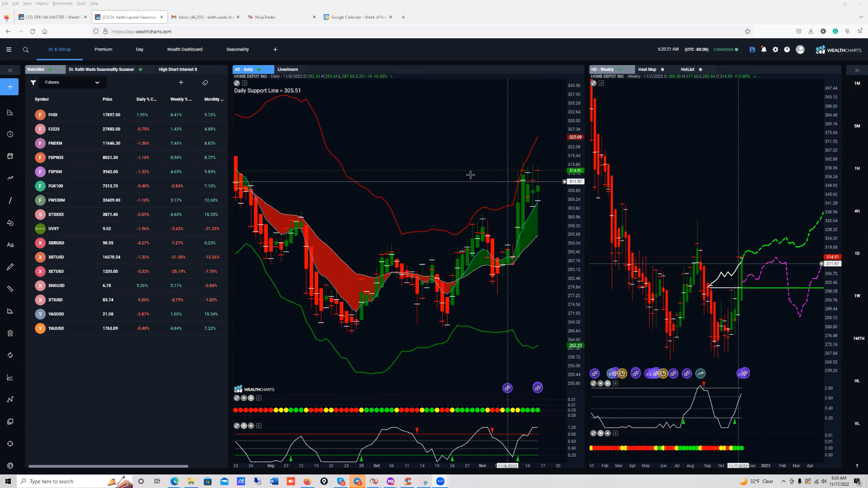Screen dimensions: 868x488
Task: Select the Aa text annotation tool
Action: (10, 245)
